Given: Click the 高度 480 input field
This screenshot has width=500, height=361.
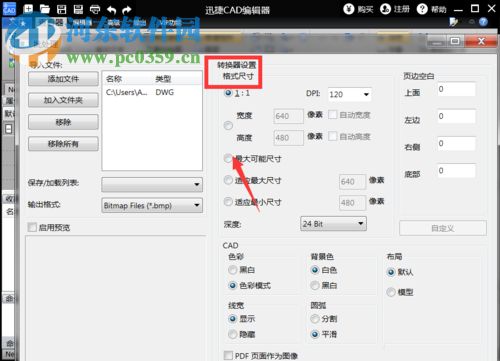Looking at the screenshot, I should click(x=289, y=138).
